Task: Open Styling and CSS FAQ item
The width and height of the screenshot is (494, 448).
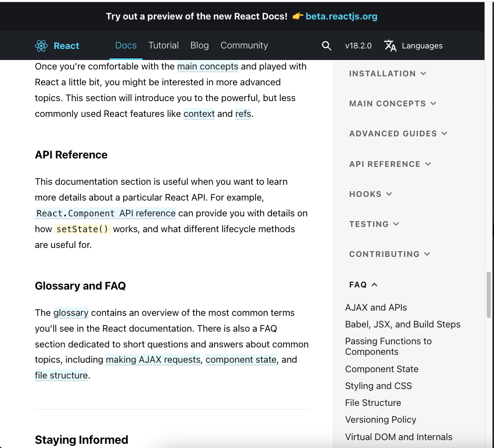Action: pos(378,386)
